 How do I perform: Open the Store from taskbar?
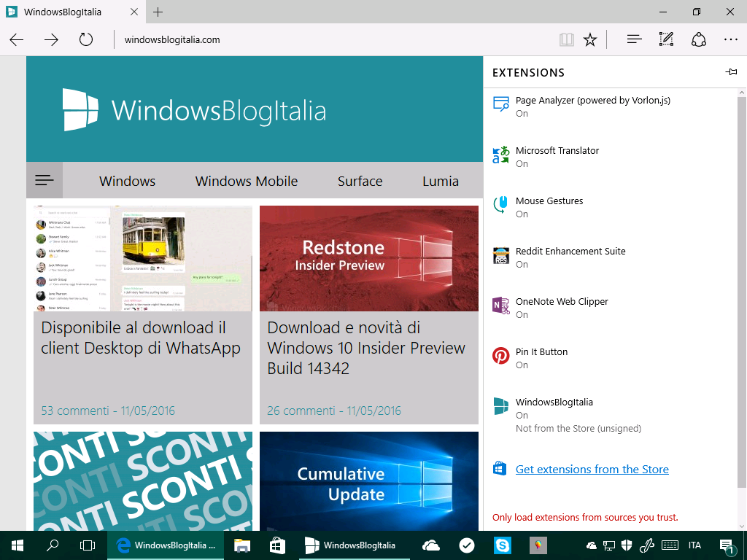[x=277, y=545]
